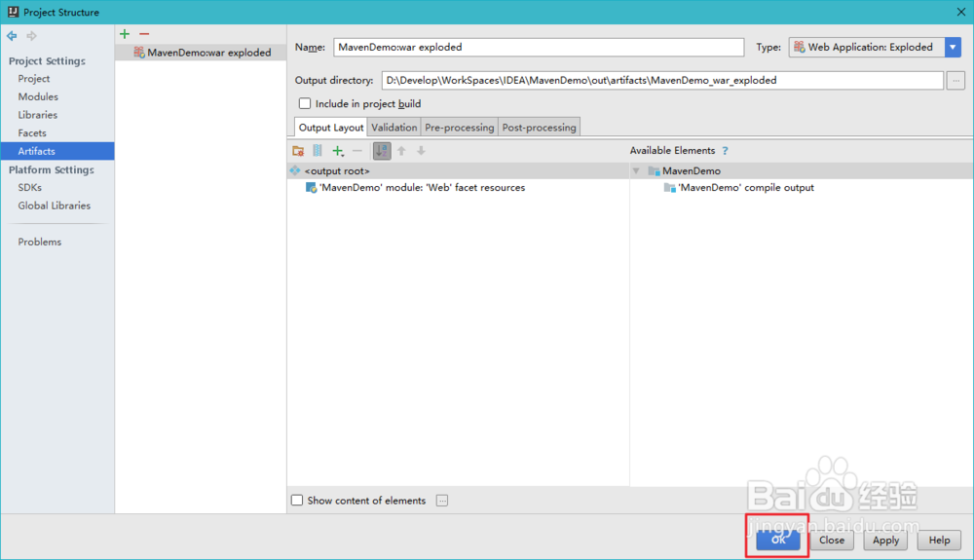Click the forward navigation arrow
Viewport: 974px width, 560px height.
(32, 36)
